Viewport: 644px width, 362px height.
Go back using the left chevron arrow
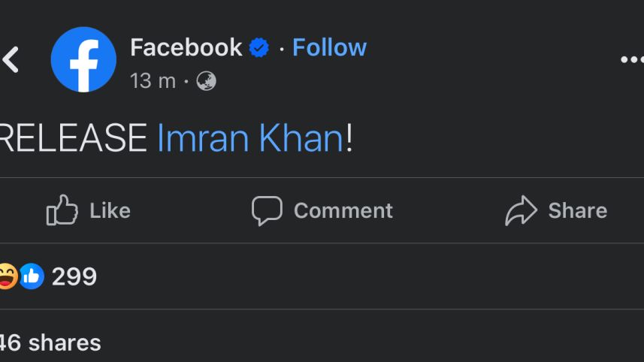click(11, 60)
